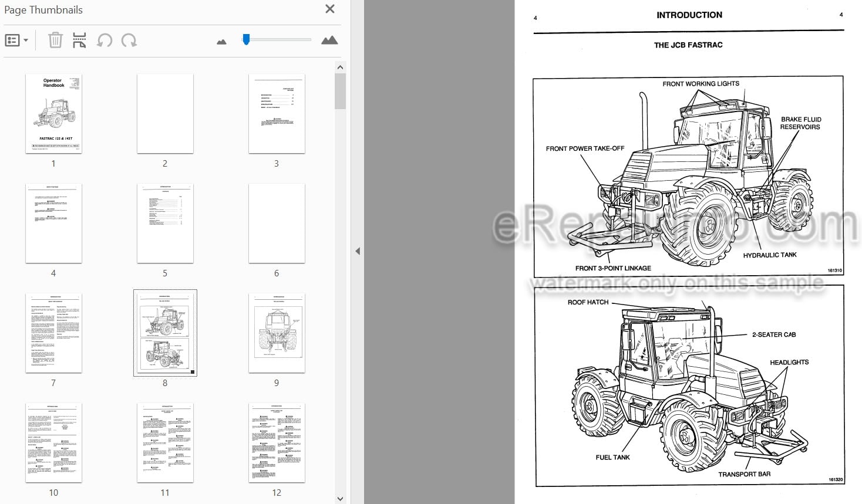
Task: Rotate pages clockwise
Action: point(129,40)
